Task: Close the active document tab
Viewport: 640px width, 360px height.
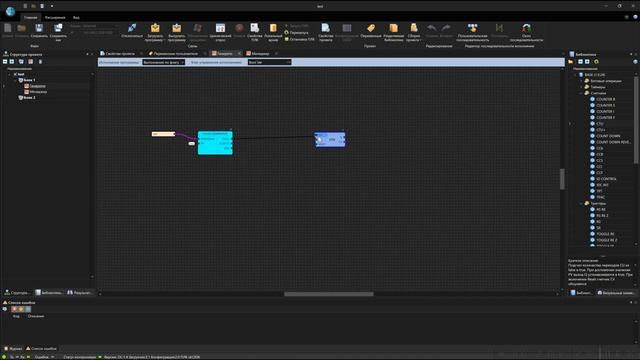Action: 240,53
